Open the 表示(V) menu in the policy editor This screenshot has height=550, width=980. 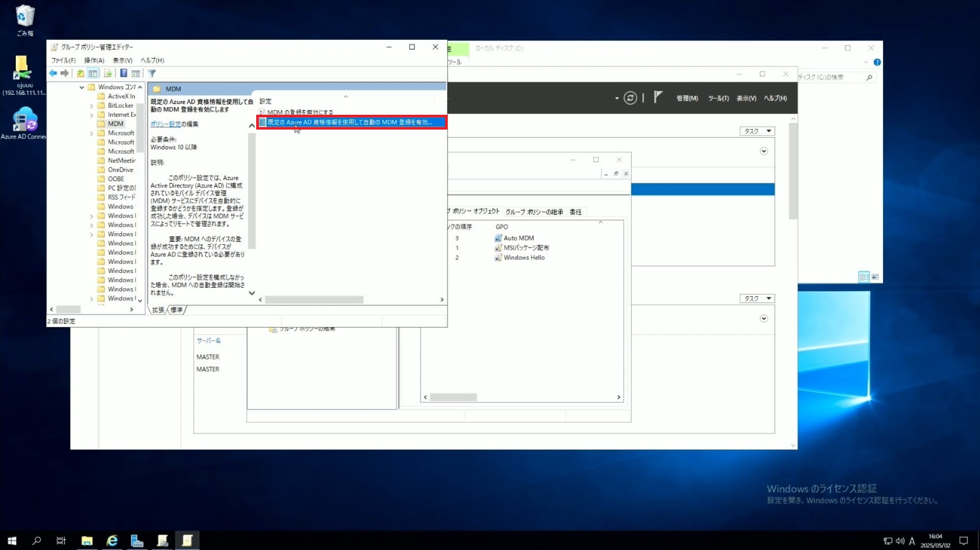click(122, 60)
